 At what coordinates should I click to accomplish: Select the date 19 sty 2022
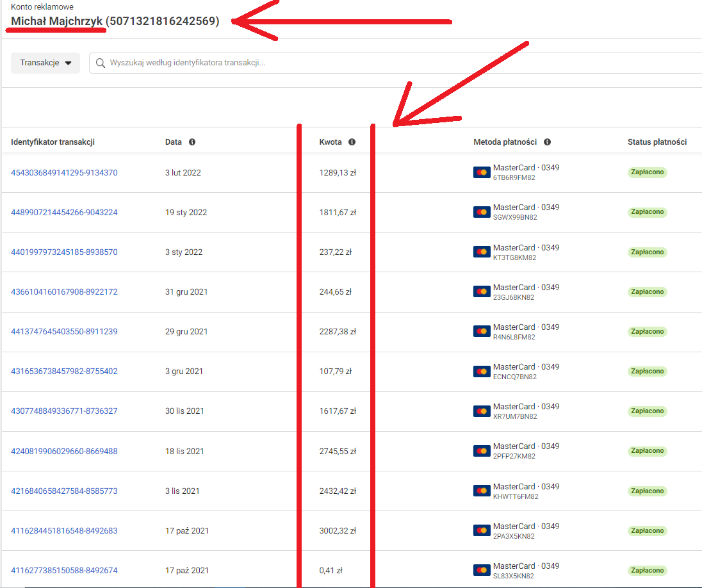coord(186,212)
